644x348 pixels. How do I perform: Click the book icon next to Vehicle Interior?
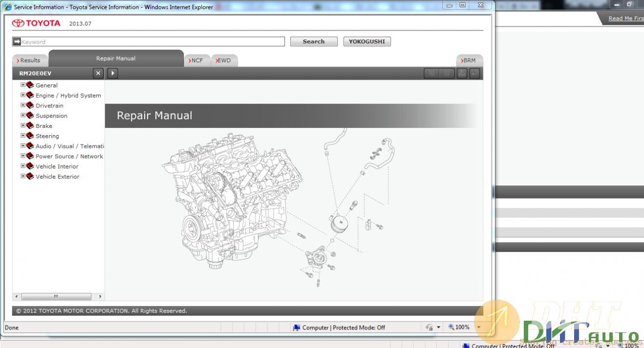pyautogui.click(x=30, y=166)
